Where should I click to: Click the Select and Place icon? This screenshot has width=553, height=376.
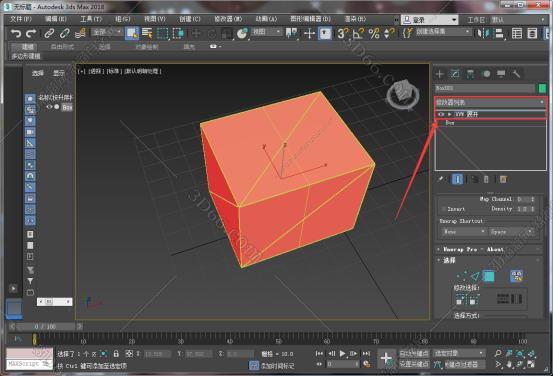pyautogui.click(x=242, y=34)
